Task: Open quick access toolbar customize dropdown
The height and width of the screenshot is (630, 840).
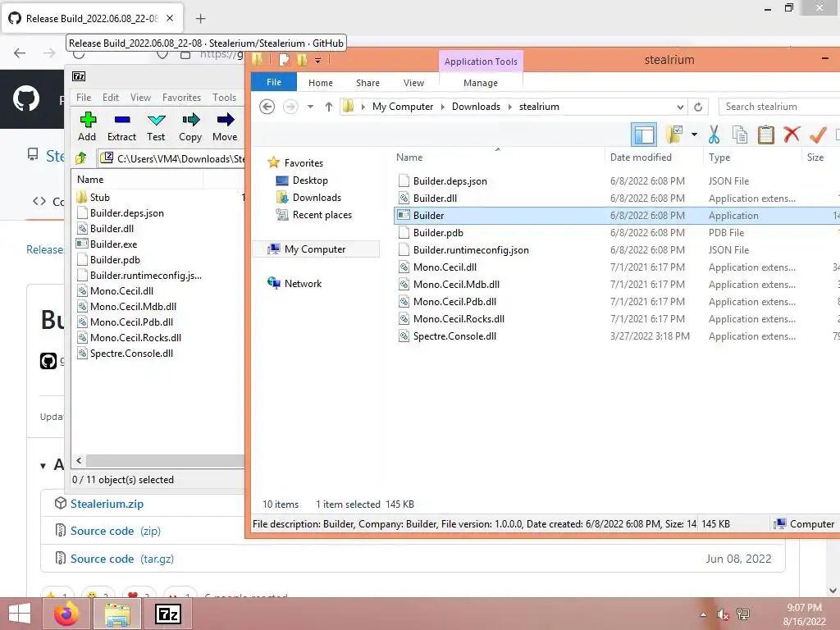Action: pyautogui.click(x=317, y=61)
